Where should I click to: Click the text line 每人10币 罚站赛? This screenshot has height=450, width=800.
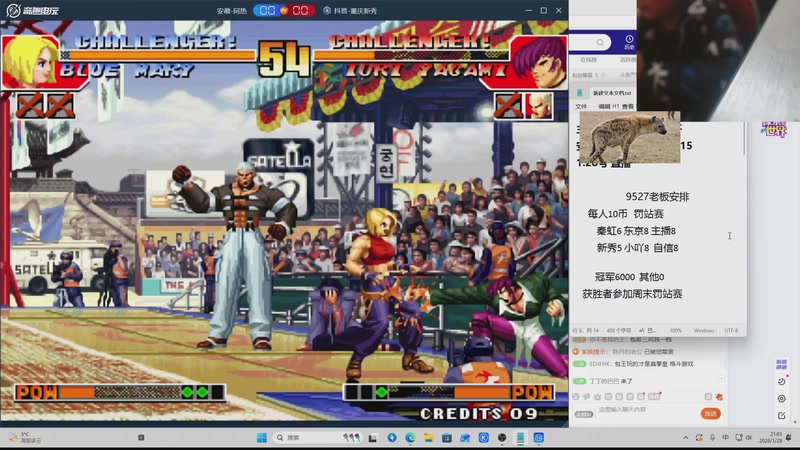(x=626, y=214)
